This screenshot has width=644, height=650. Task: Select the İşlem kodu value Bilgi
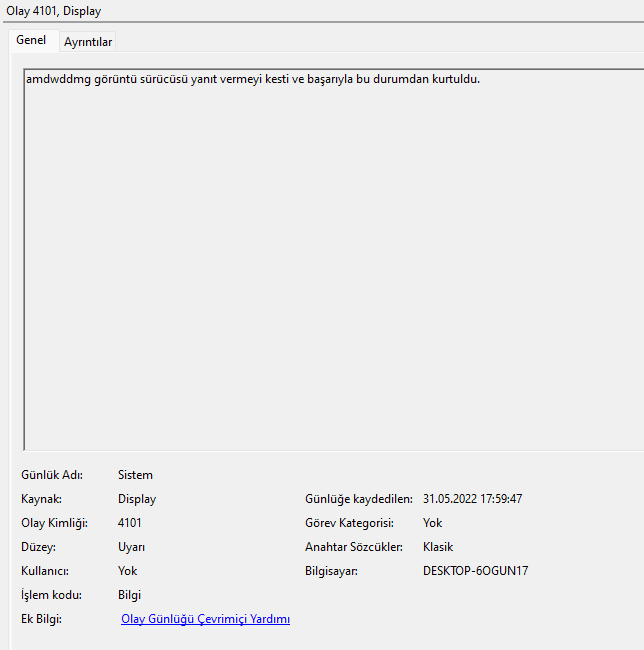tap(129, 595)
